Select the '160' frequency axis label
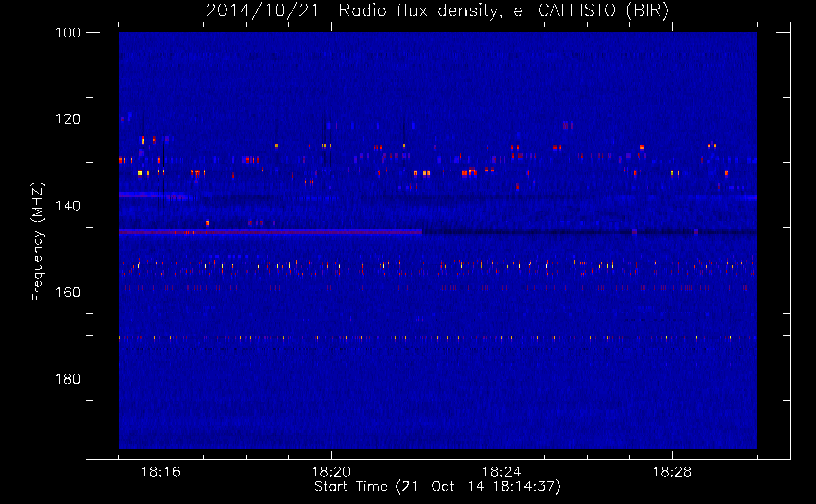This screenshot has width=816, height=504. pyautogui.click(x=68, y=292)
